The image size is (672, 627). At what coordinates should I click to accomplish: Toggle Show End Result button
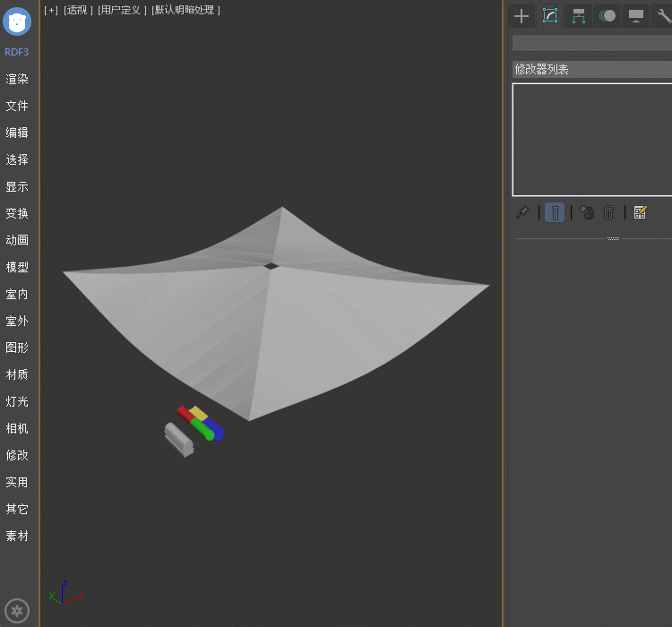pyautogui.click(x=555, y=212)
